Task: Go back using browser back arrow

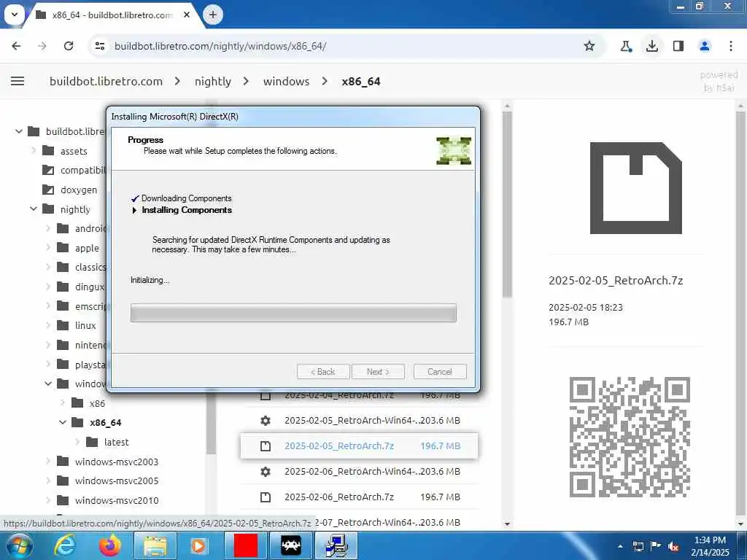Action: tap(16, 46)
